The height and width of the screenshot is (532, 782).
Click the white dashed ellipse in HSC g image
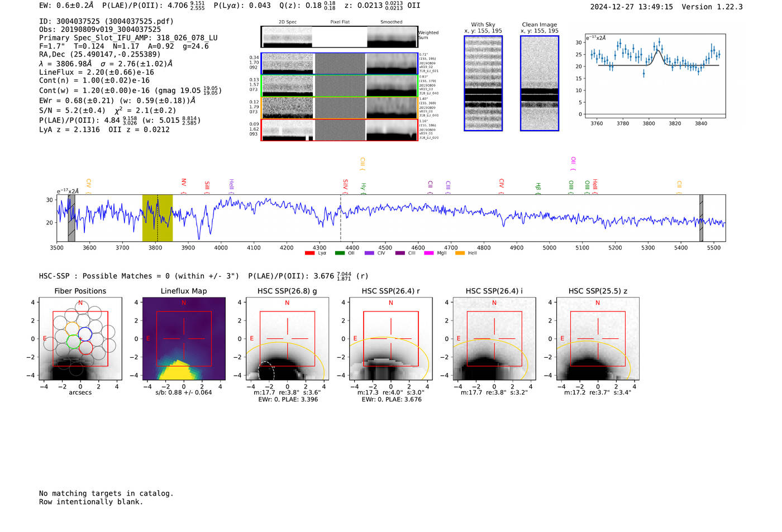coord(266,371)
